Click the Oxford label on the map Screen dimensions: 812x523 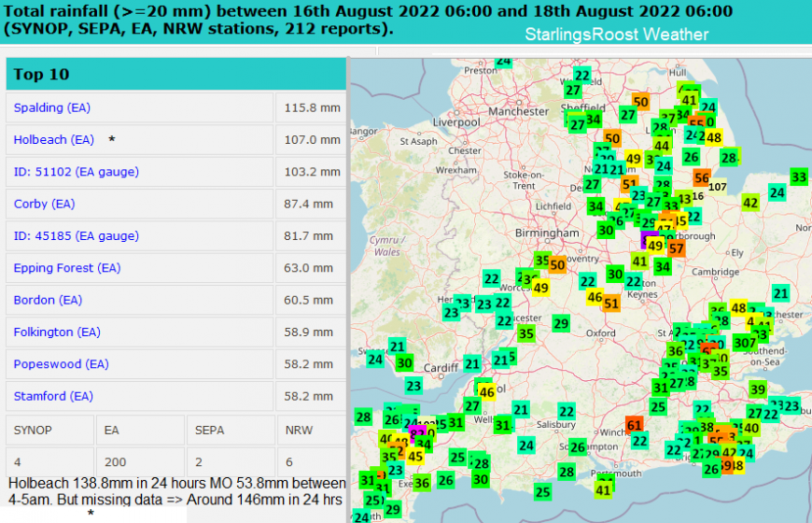[x=601, y=332]
